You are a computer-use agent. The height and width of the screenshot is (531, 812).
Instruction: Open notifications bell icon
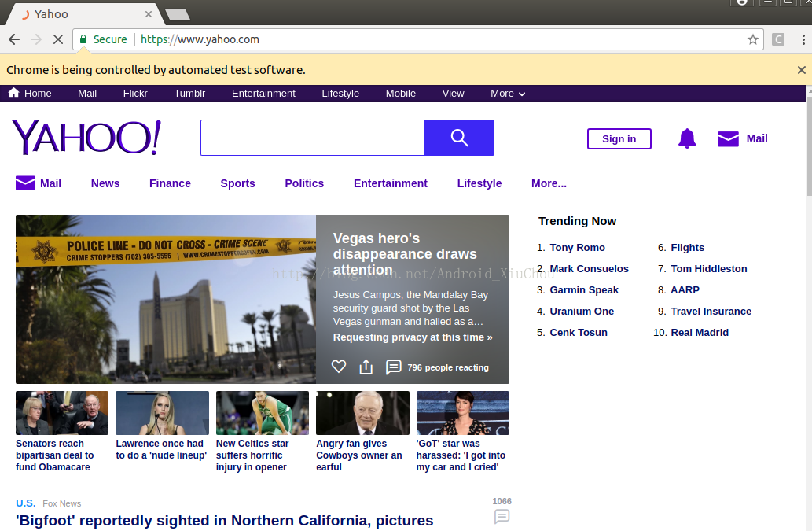coord(687,138)
